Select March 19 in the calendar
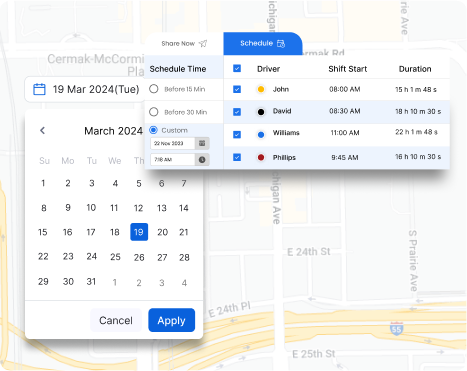This screenshot has height=371, width=467. click(139, 232)
